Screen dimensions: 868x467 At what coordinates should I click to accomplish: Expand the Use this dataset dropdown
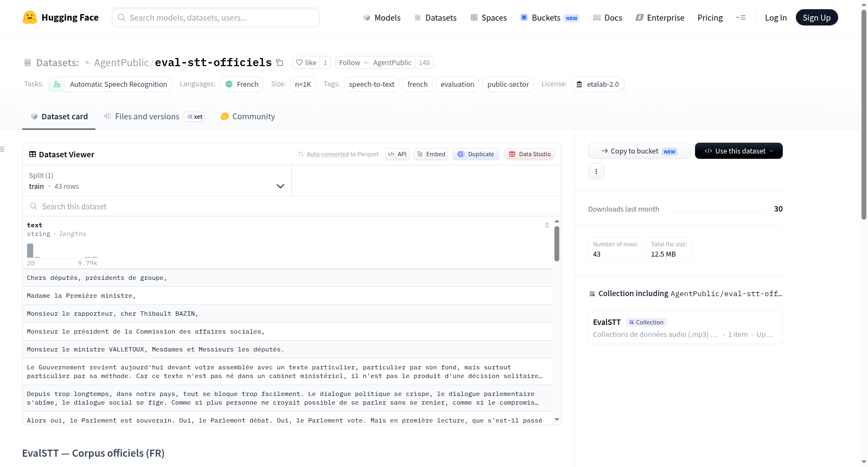pos(739,151)
